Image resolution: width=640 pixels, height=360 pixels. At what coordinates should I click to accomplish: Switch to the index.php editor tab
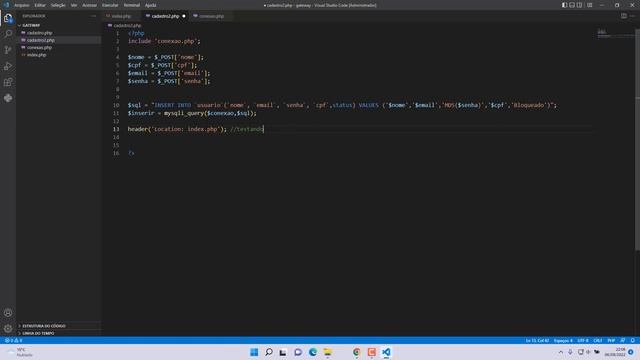pos(121,16)
